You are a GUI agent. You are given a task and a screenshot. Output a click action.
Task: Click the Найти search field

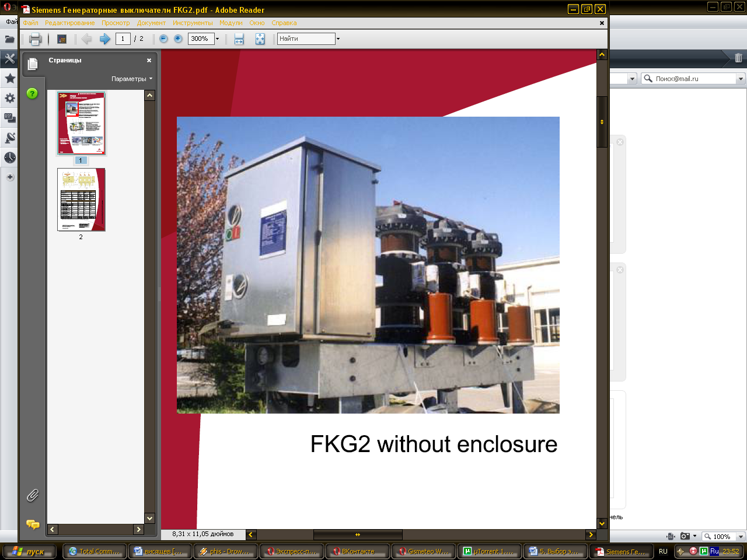tap(306, 39)
